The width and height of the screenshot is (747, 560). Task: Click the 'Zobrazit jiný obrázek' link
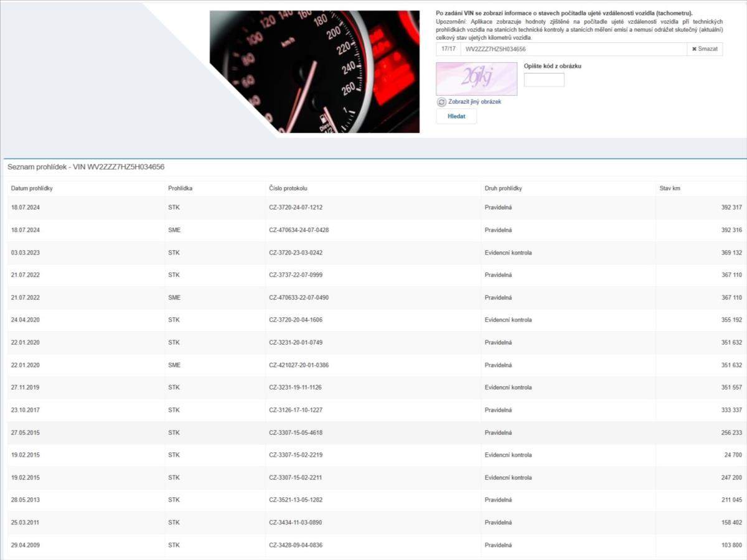coord(474,101)
